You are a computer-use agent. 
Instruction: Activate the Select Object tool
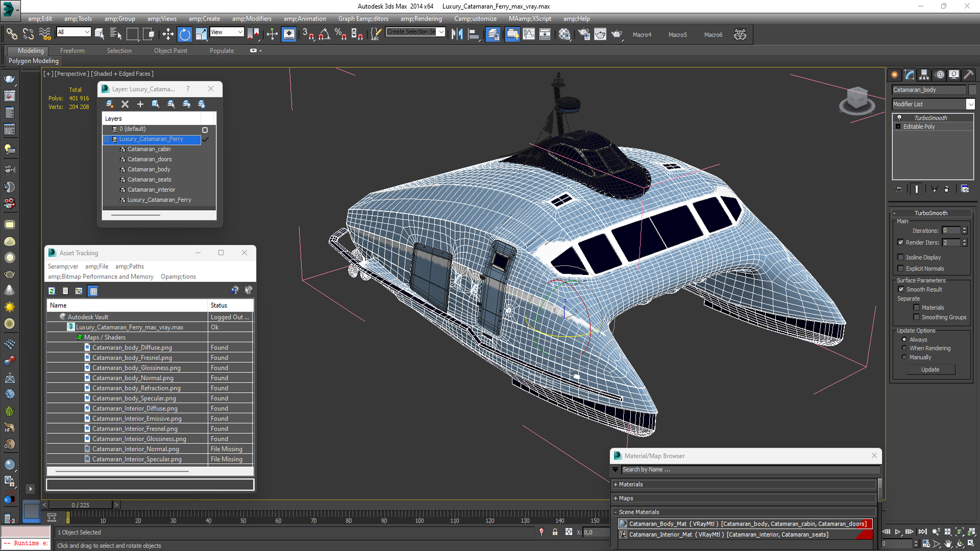[x=100, y=34]
